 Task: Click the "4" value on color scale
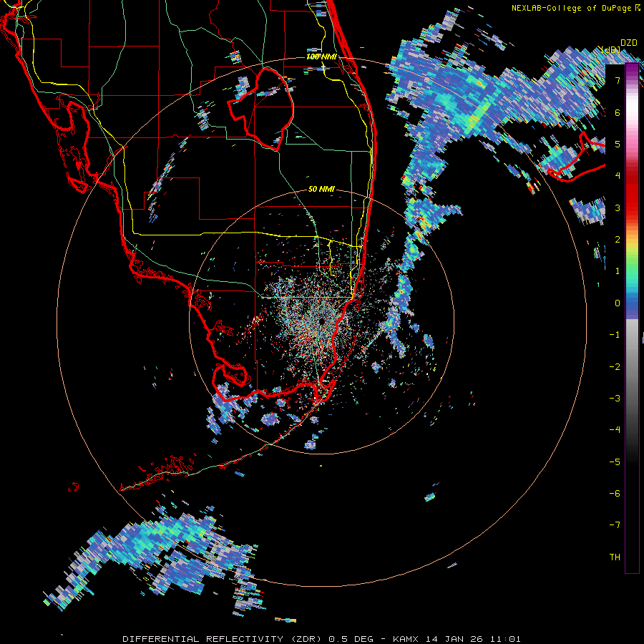pos(618,176)
